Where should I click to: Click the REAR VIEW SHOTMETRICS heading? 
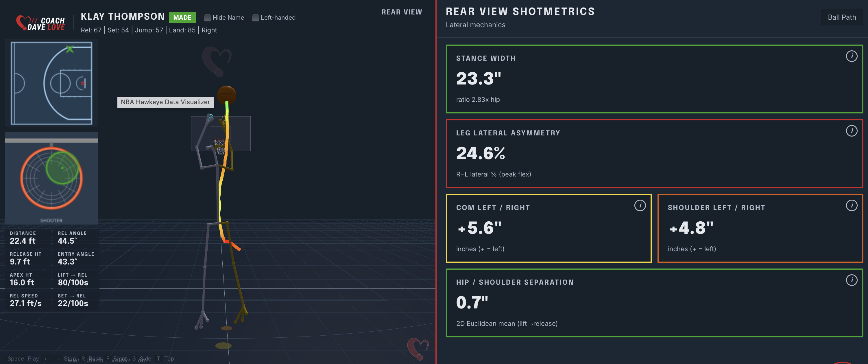coord(520,12)
